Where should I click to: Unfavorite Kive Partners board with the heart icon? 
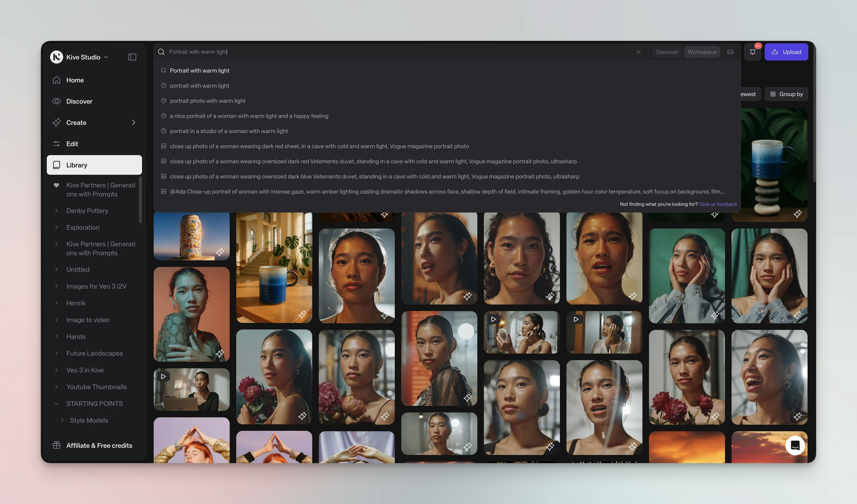tap(56, 185)
